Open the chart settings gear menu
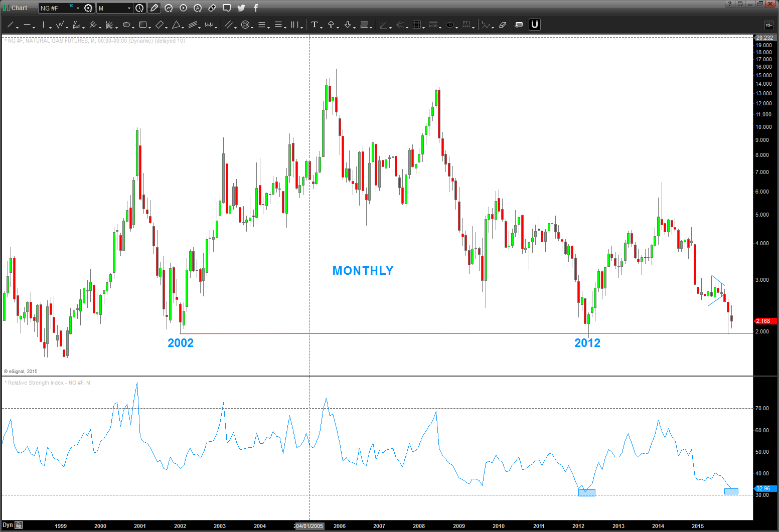The height and width of the screenshot is (532, 779). 88,8
